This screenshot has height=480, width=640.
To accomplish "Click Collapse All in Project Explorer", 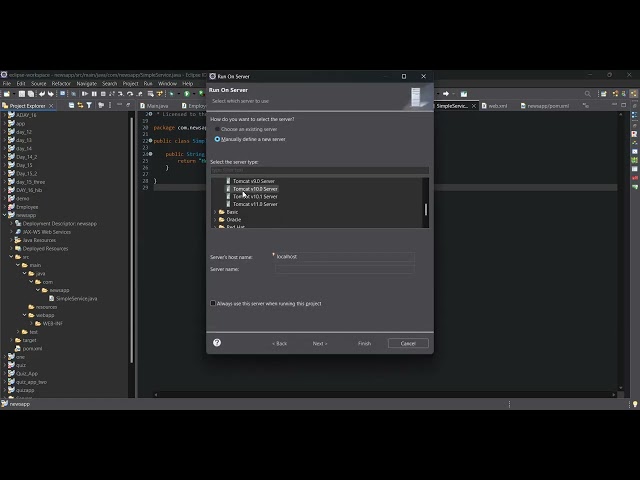I will click(71, 105).
